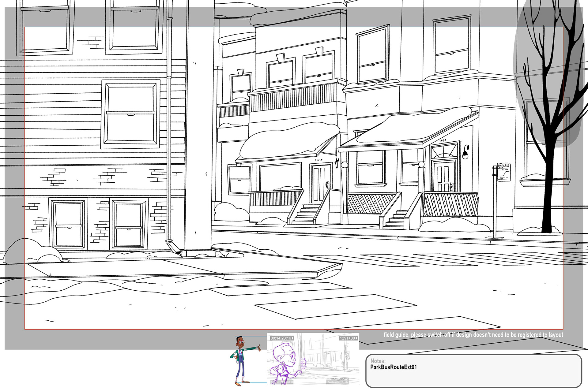Screen dimensions: 588x391
Task: Click the CTA bus stop sign
Action: (x=503, y=172)
